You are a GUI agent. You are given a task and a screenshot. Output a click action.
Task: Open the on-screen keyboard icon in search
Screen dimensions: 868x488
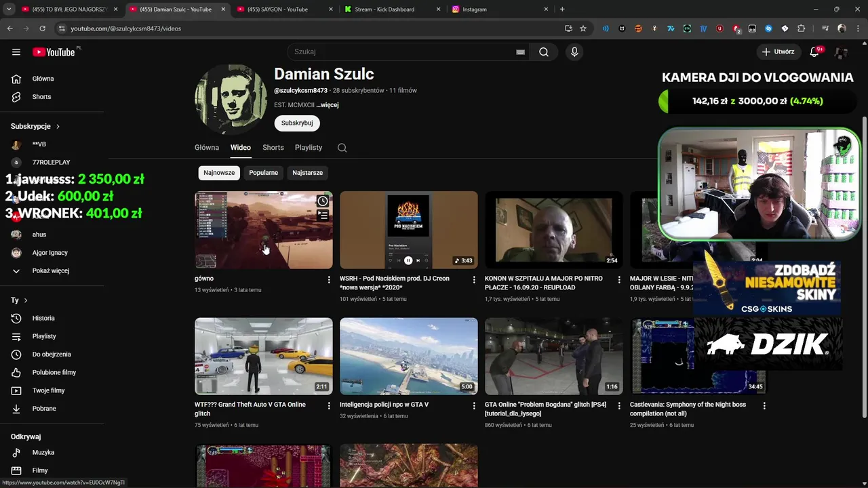click(520, 52)
